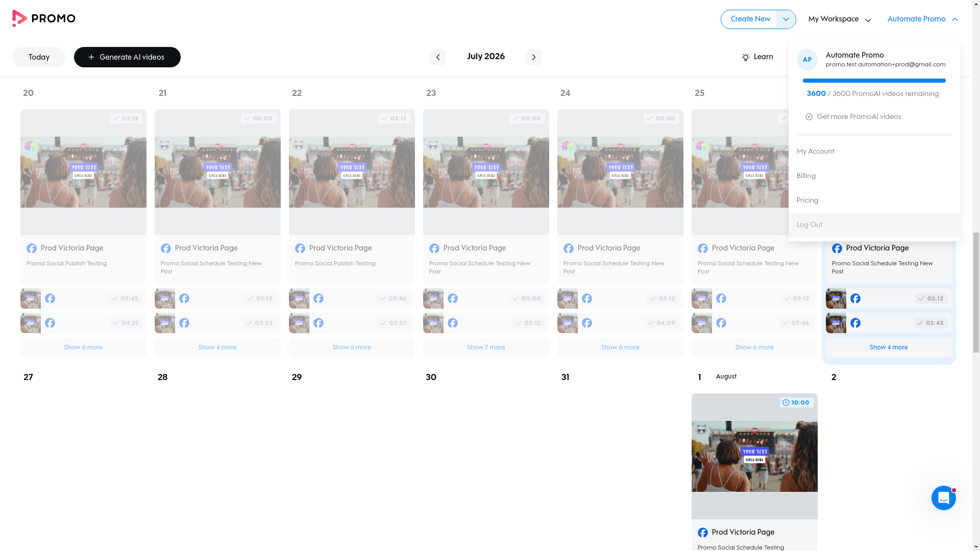Open the Create New dropdown arrow

[786, 19]
